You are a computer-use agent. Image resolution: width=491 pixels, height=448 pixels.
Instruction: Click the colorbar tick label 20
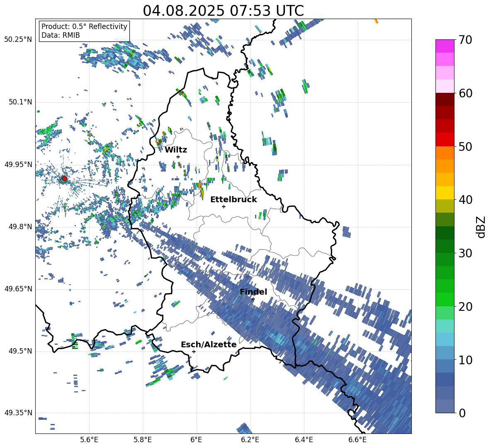(x=465, y=307)
